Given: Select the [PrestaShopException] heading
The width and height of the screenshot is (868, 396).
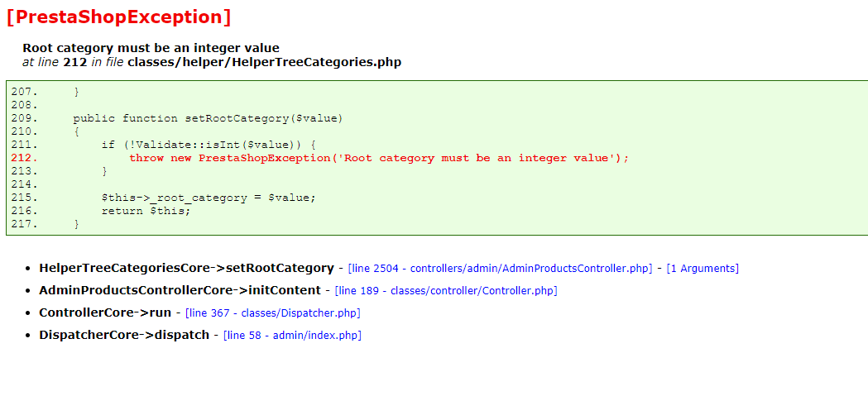Looking at the screenshot, I should (x=118, y=17).
